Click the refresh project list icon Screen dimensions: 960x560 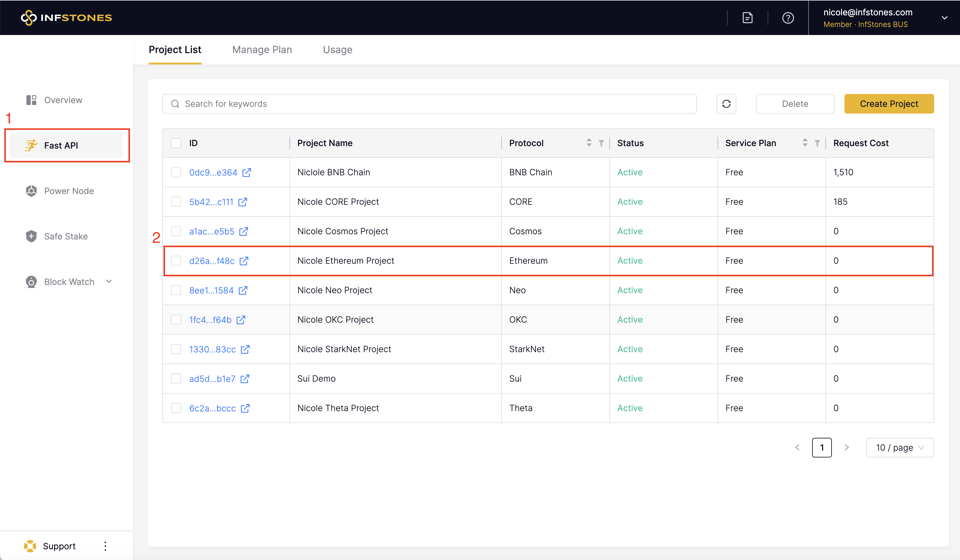point(726,104)
